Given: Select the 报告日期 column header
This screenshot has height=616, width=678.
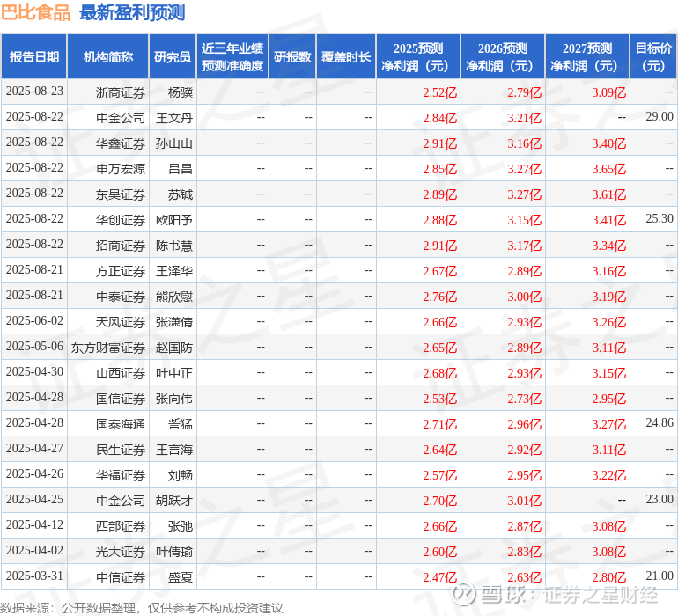Looking at the screenshot, I should tap(34, 56).
